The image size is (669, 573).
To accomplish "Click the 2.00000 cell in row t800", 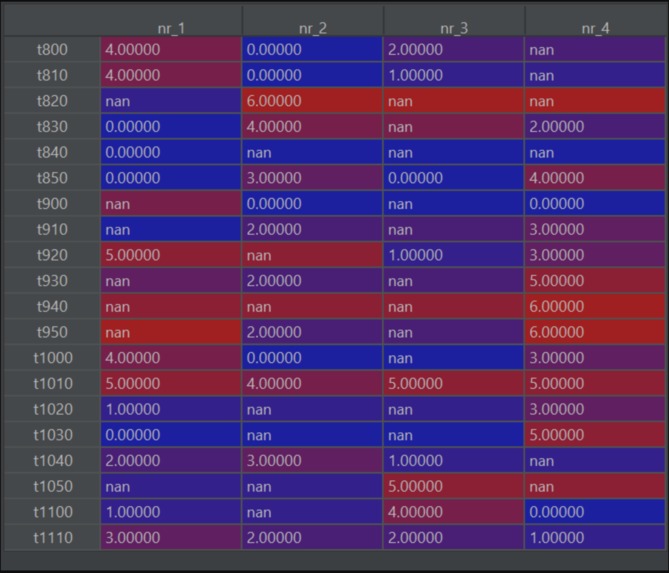I will click(x=454, y=49).
